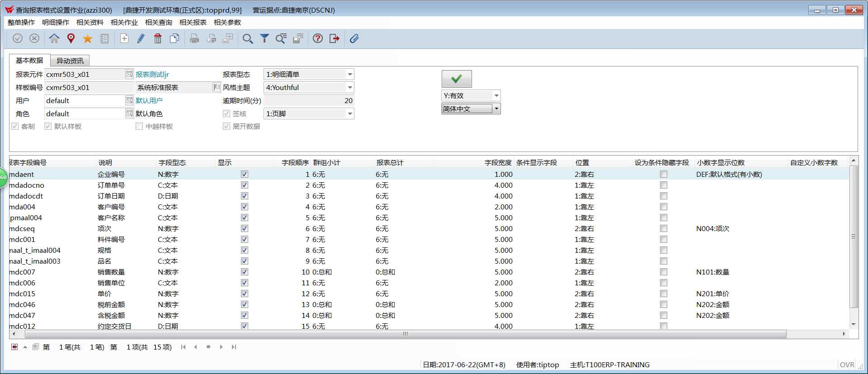This screenshot has height=374, width=868.
Task: Click the lookup icon next to 角色 field
Action: pyautogui.click(x=129, y=114)
